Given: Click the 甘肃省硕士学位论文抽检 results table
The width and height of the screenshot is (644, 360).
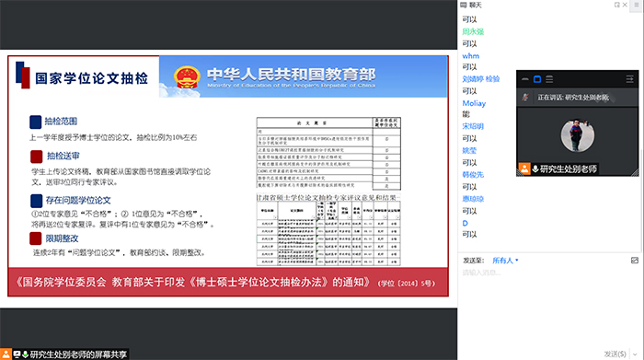Looking at the screenshot, I should click(x=328, y=230).
